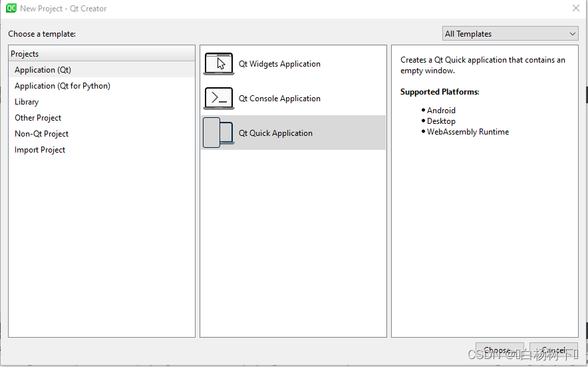
Task: Click the Choose... button
Action: 500,350
